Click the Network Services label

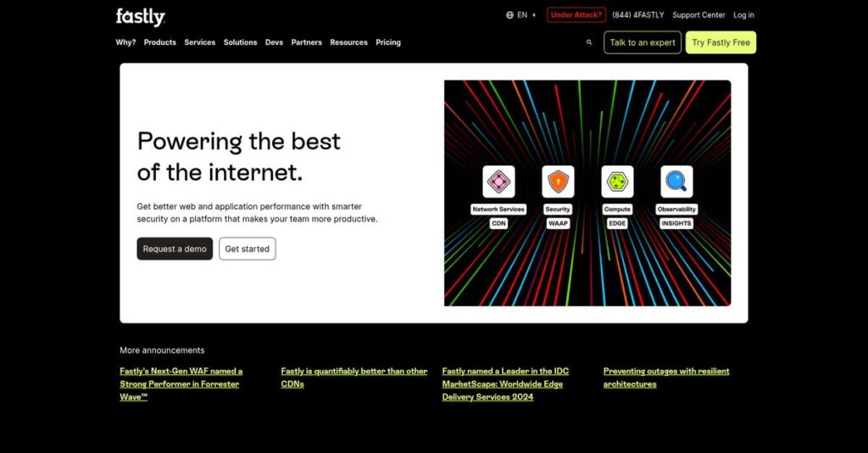[x=498, y=210]
